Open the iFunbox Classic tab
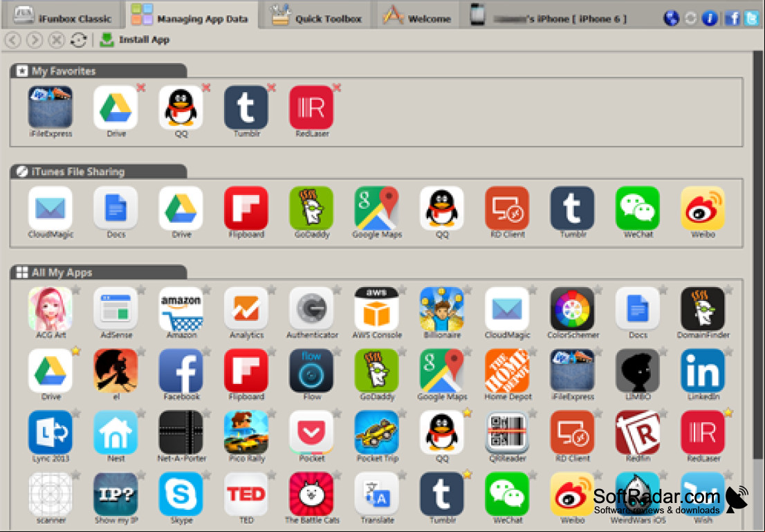 pyautogui.click(x=62, y=15)
